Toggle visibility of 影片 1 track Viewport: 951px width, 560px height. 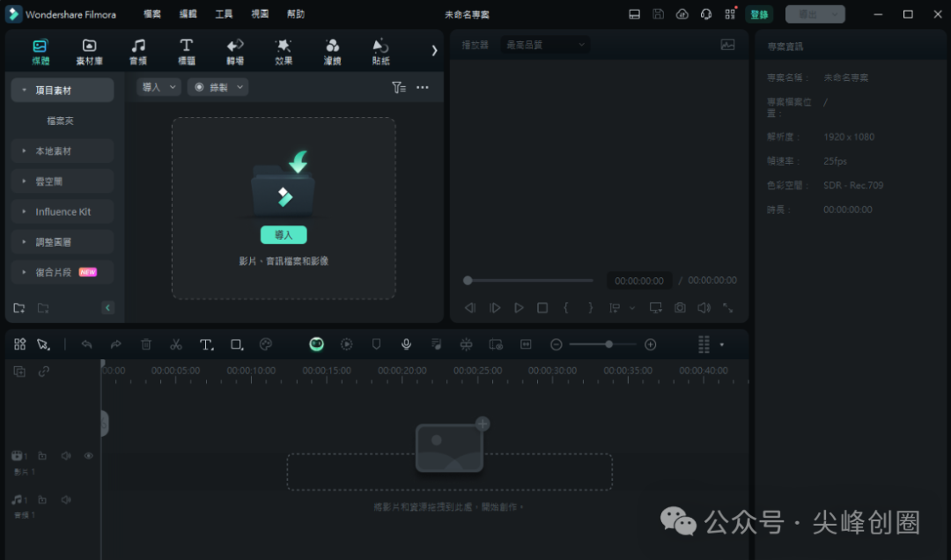tap(89, 455)
